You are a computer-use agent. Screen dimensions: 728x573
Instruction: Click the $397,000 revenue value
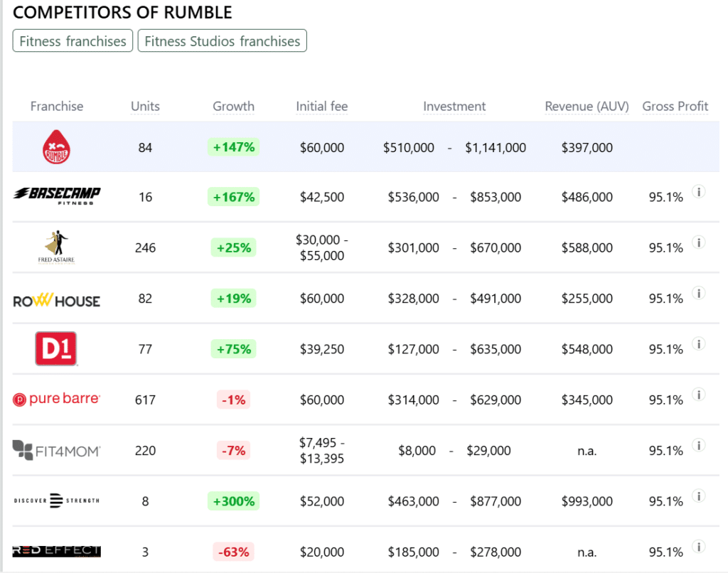587,147
